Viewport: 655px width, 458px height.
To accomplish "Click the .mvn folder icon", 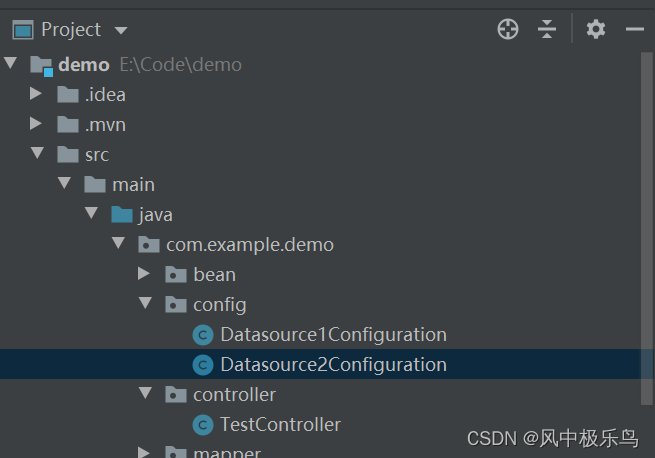I will click(68, 125).
